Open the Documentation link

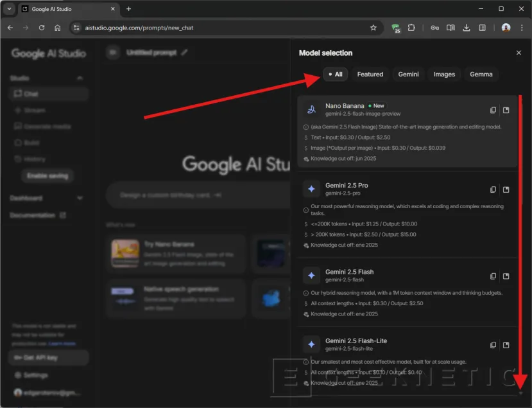(38, 215)
